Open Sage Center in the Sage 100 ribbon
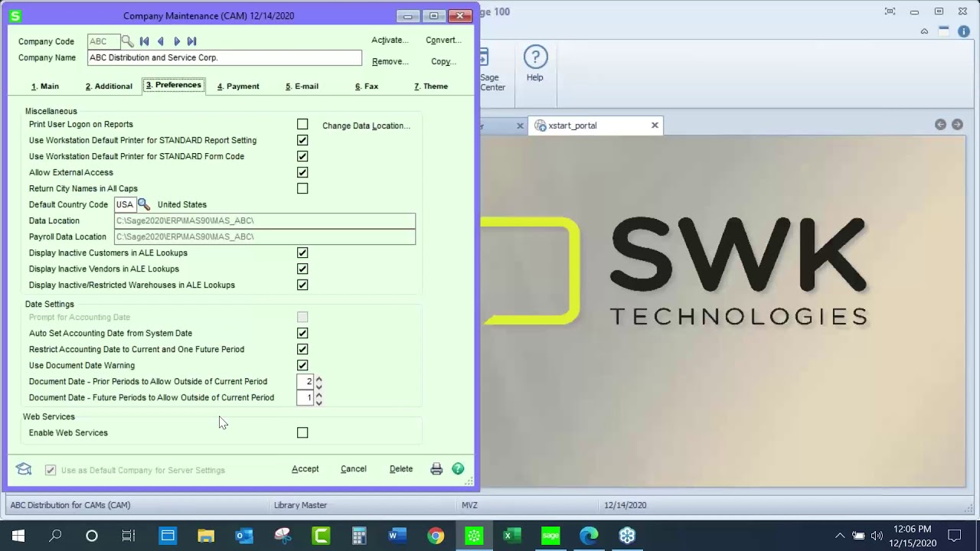Screen dimensions: 980x551 click(x=492, y=70)
